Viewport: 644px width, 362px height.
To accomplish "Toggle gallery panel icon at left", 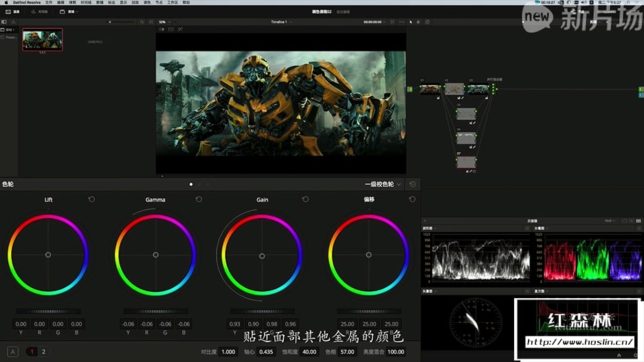I will point(4,22).
